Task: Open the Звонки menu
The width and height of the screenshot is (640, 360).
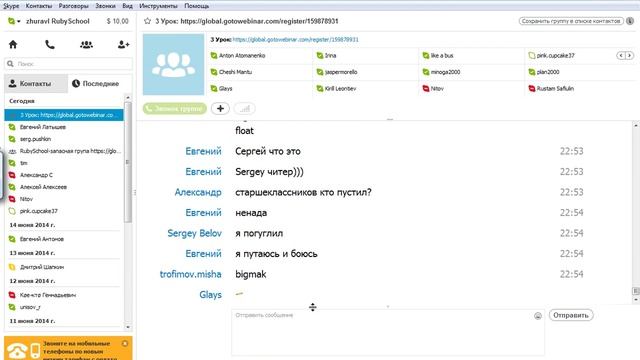Action: tap(105, 6)
